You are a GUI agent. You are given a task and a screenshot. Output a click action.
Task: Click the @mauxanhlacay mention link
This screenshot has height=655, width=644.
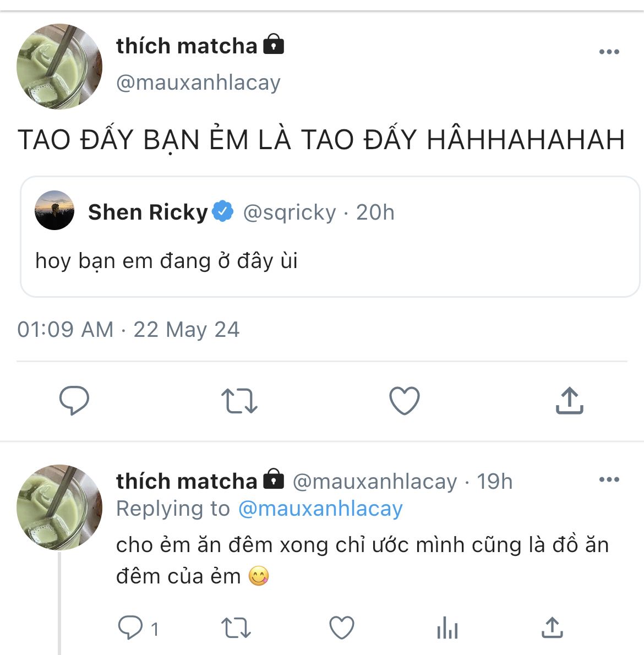point(320,509)
